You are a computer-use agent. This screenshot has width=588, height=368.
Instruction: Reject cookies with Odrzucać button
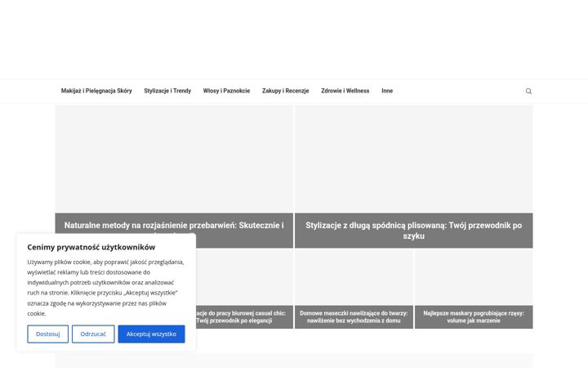click(x=93, y=334)
